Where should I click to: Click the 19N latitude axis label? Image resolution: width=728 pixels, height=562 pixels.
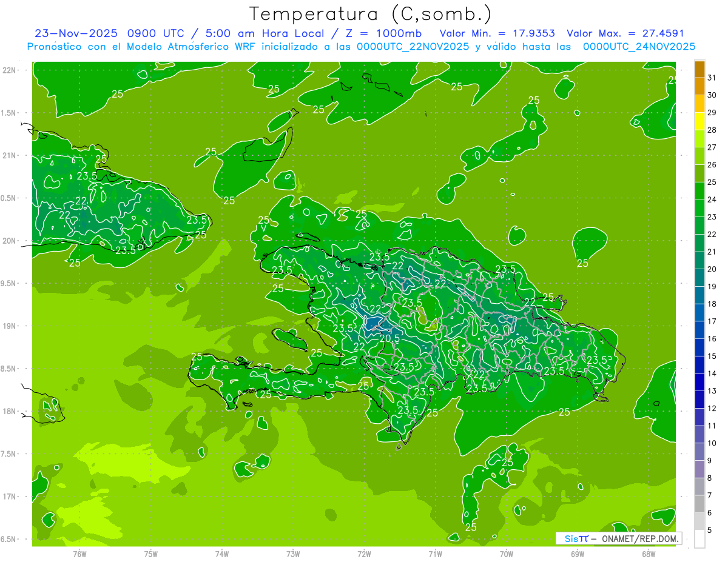8,326
